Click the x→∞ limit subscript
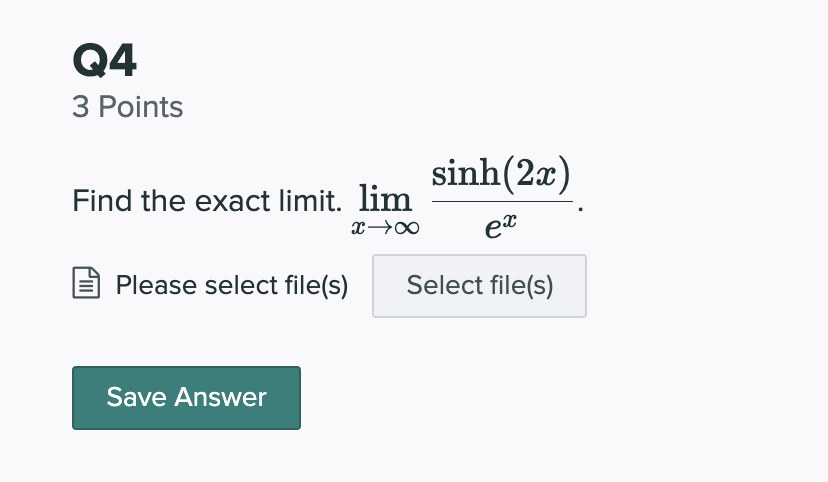The width and height of the screenshot is (828, 482). point(385,228)
